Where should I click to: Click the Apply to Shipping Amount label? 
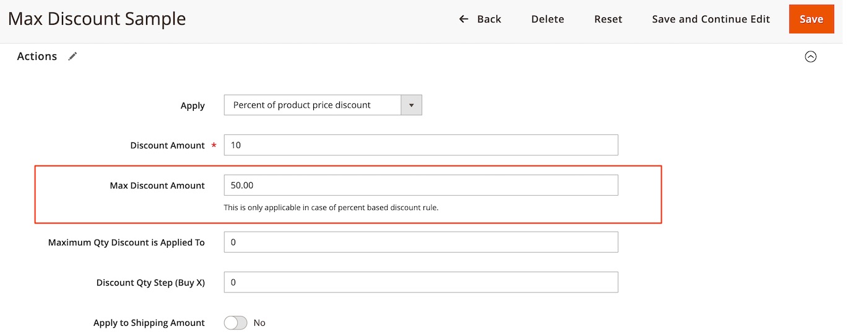[x=149, y=323]
